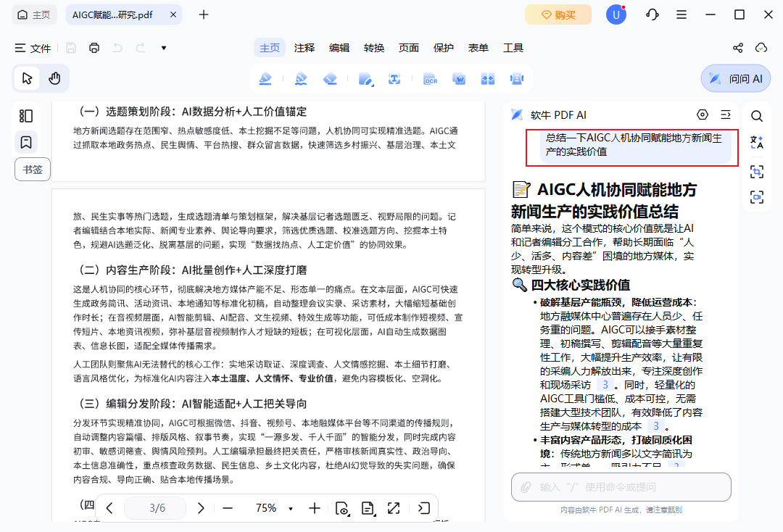Click the screenshot capture icon in right sidebar
783x532 pixels.
(x=756, y=196)
